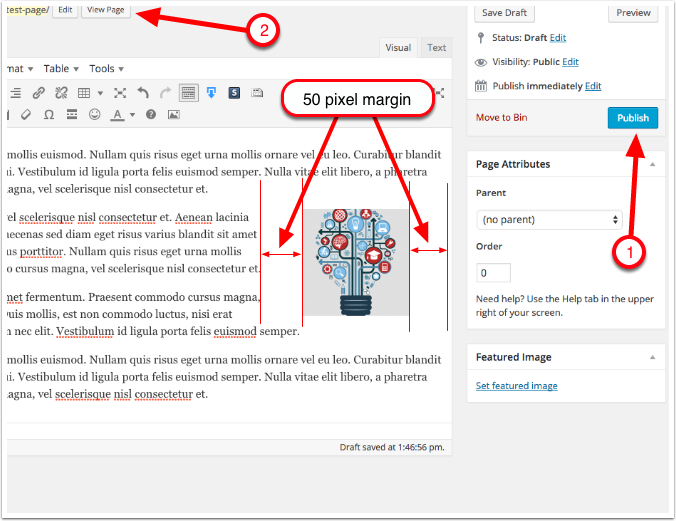
Task: Open the table icon dropdown arrow
Action: click(100, 93)
